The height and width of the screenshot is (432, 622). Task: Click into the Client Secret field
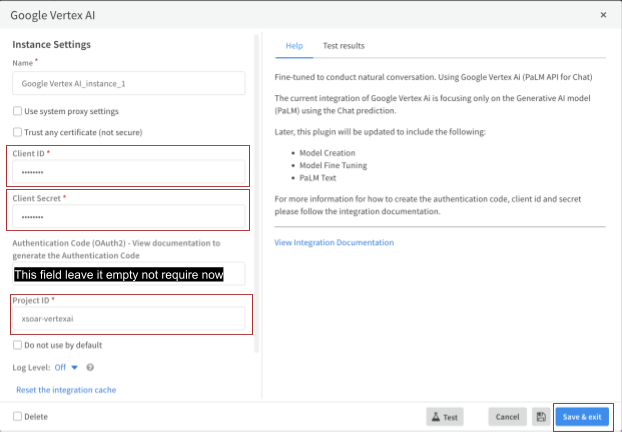pyautogui.click(x=128, y=217)
